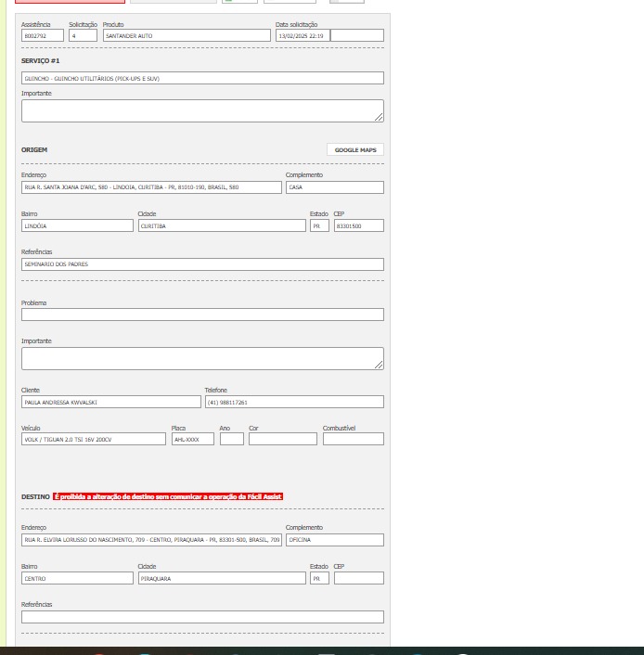Click the Veículo label
The height and width of the screenshot is (655, 644).
31,429
